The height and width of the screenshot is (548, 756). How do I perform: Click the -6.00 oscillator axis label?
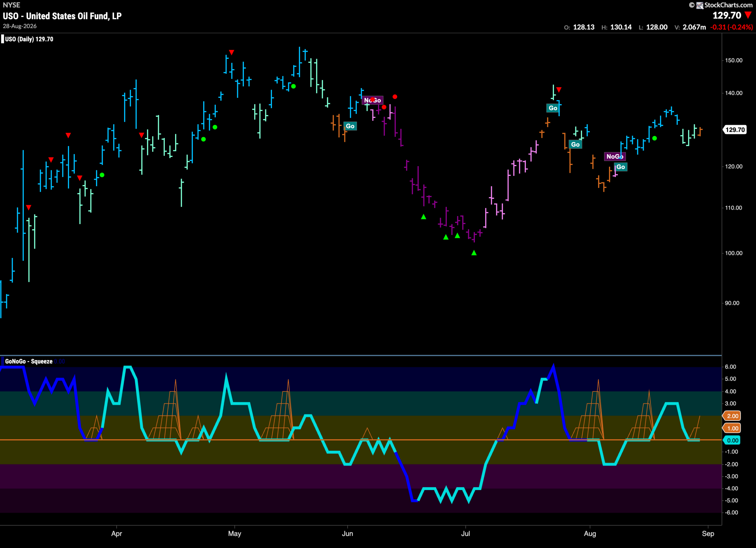731,513
